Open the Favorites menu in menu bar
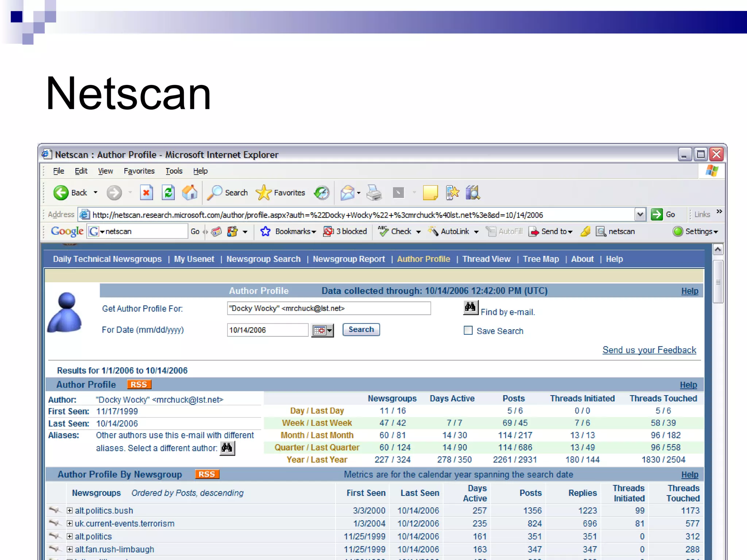 coord(139,171)
